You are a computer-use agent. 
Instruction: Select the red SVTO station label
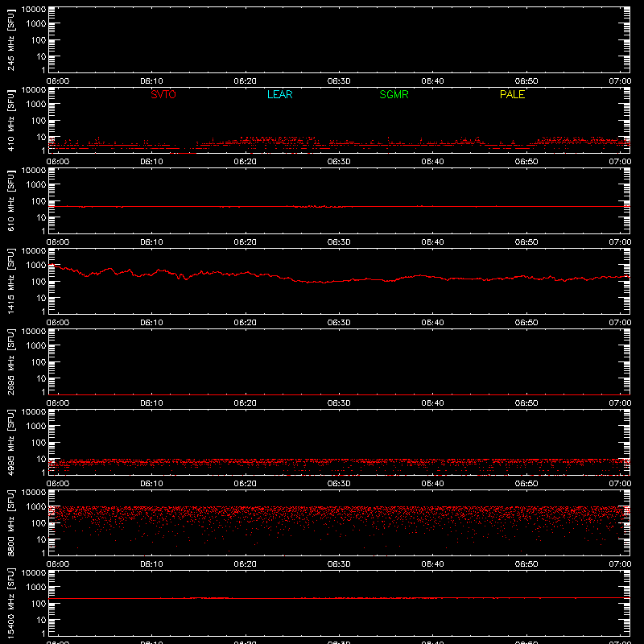(x=163, y=94)
